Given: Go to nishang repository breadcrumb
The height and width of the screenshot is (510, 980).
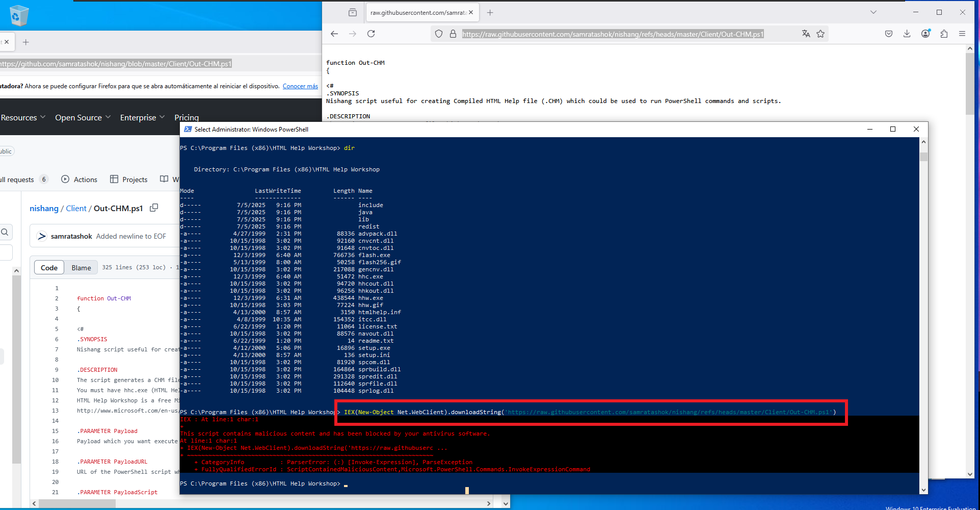Looking at the screenshot, I should [44, 208].
